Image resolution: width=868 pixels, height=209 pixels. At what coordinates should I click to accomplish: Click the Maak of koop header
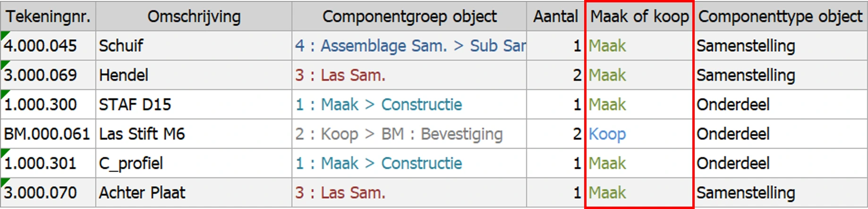pyautogui.click(x=639, y=17)
